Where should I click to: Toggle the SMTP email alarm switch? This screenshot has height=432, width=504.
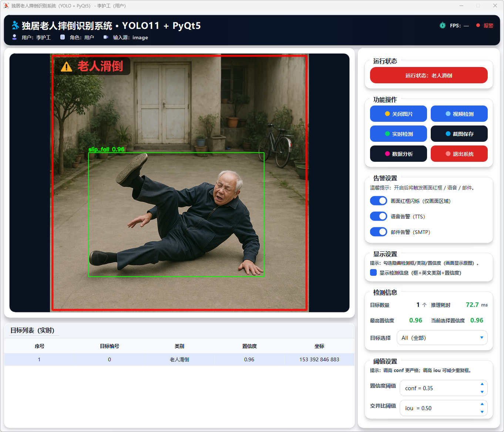click(x=379, y=232)
